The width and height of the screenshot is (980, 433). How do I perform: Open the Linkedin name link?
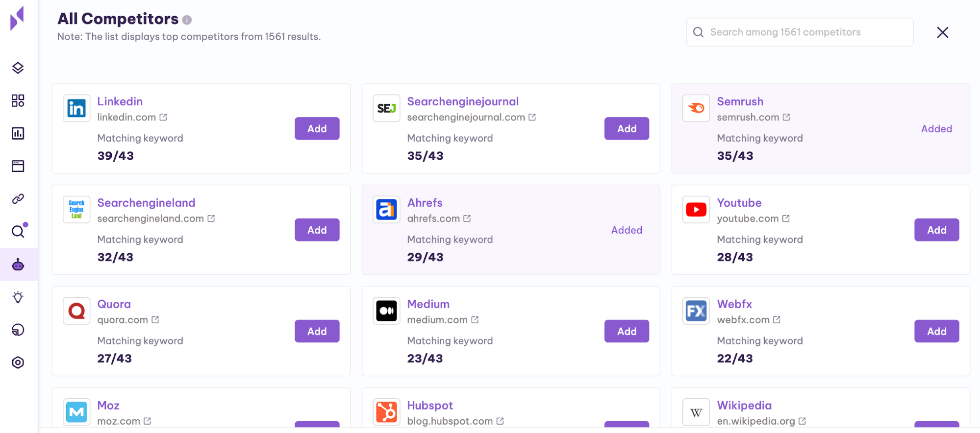(120, 101)
